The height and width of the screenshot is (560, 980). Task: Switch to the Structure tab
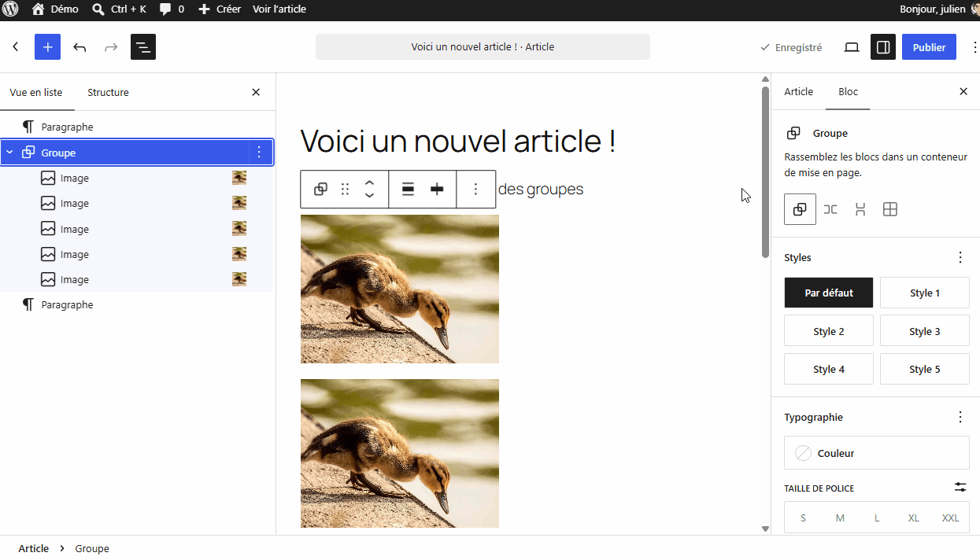point(108,92)
